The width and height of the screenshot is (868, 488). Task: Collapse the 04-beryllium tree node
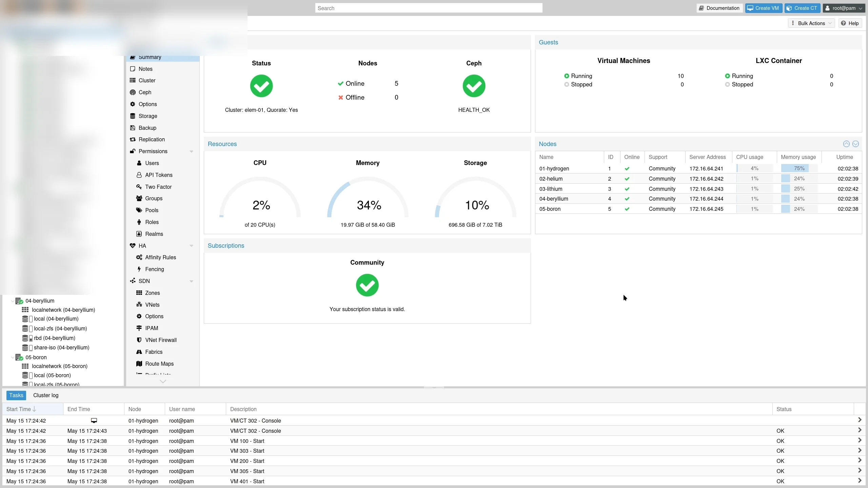coord(13,301)
